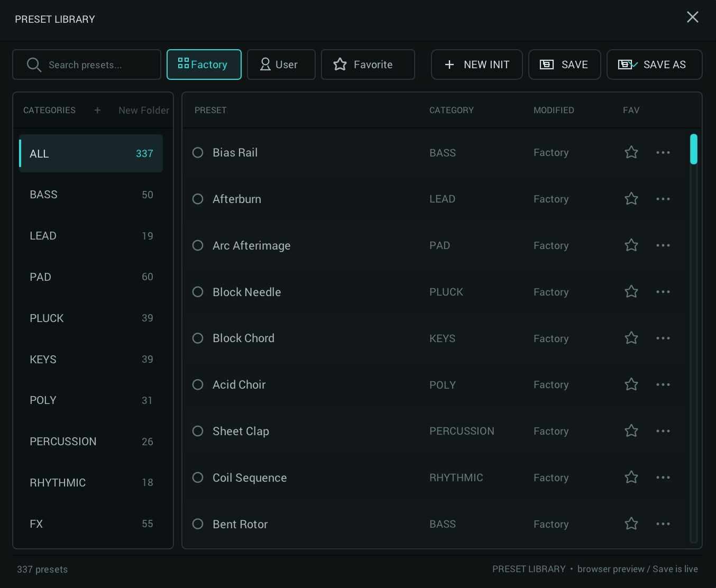716x588 pixels.
Task: Star the Afterburn preset
Action: (631, 199)
